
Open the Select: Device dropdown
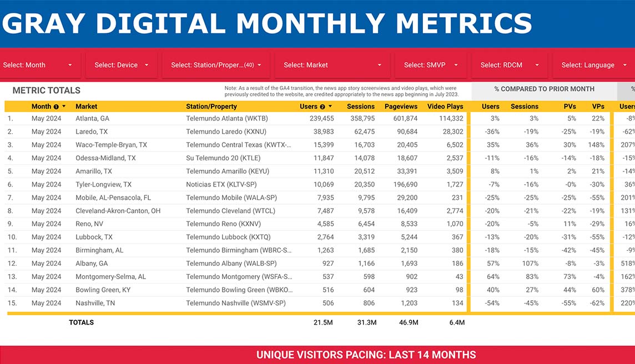coord(122,65)
